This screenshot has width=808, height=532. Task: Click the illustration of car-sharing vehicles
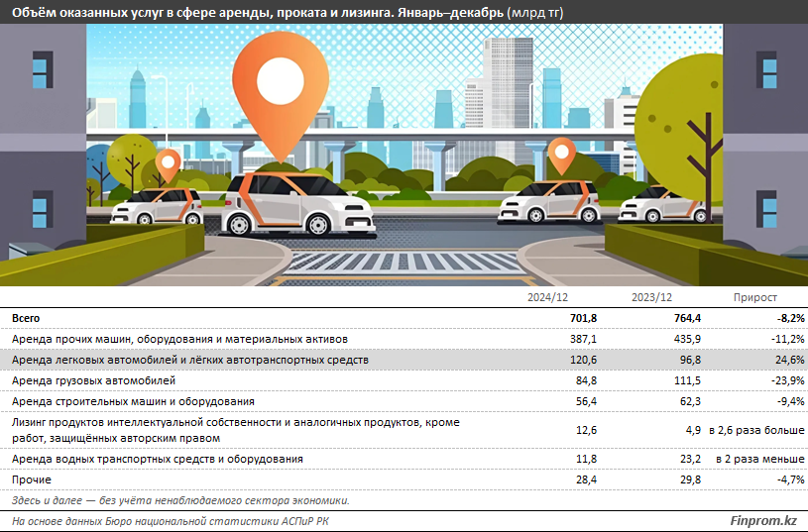404,155
